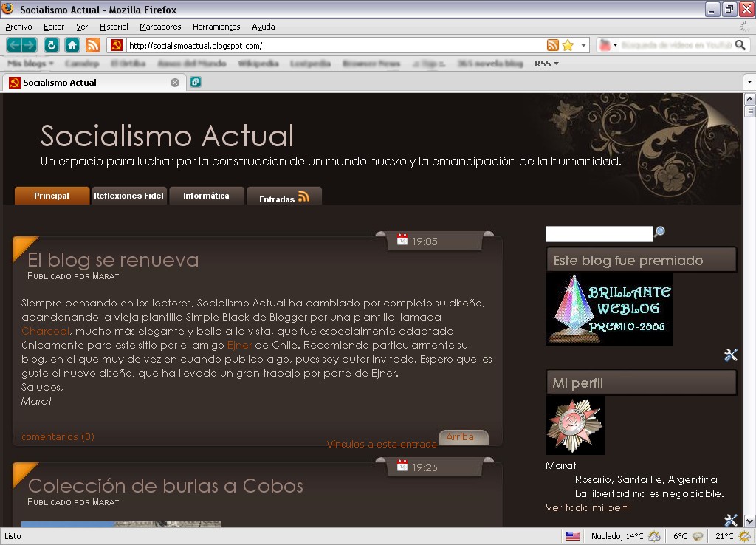Close the Socialismo Actual tab
Image resolution: width=756 pixels, height=545 pixels.
pyautogui.click(x=175, y=83)
